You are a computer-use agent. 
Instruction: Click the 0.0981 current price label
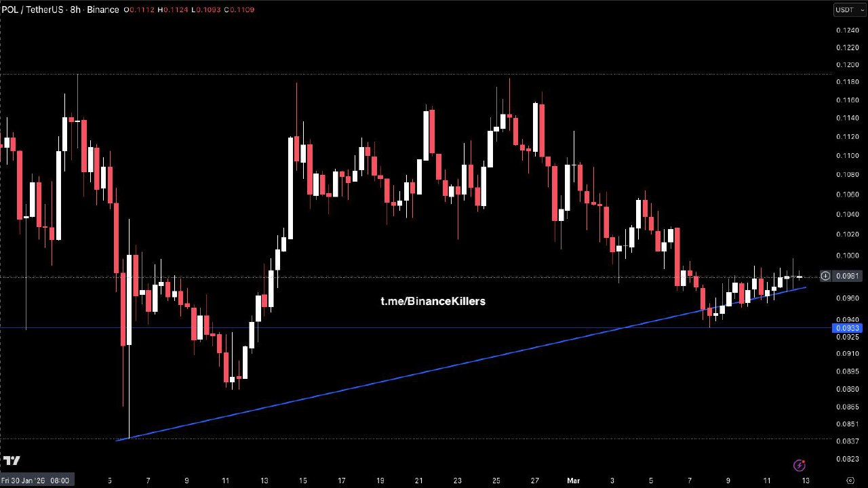click(x=848, y=276)
